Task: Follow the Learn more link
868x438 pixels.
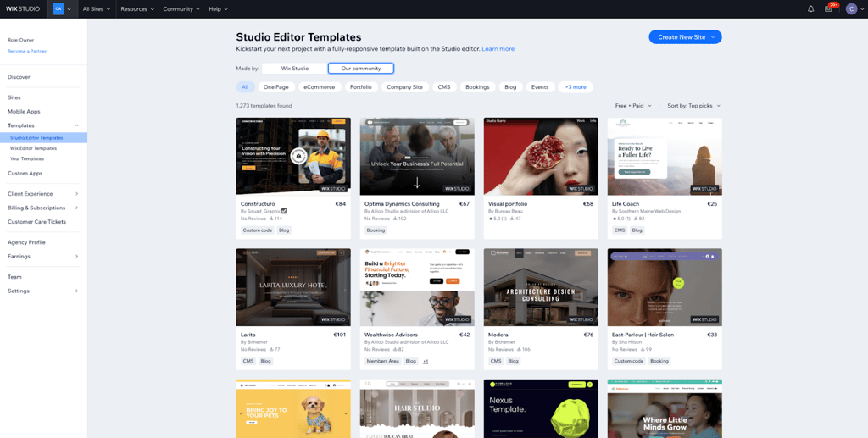Action: 498,48
